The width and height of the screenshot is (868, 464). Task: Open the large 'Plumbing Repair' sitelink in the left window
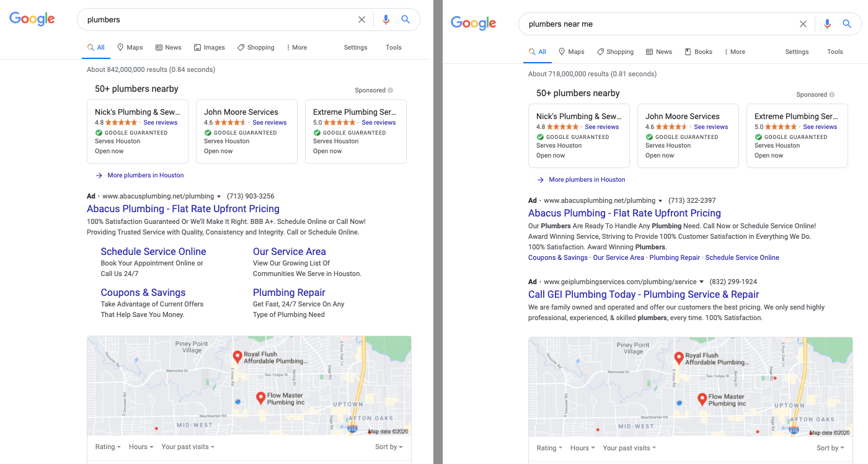coord(289,293)
